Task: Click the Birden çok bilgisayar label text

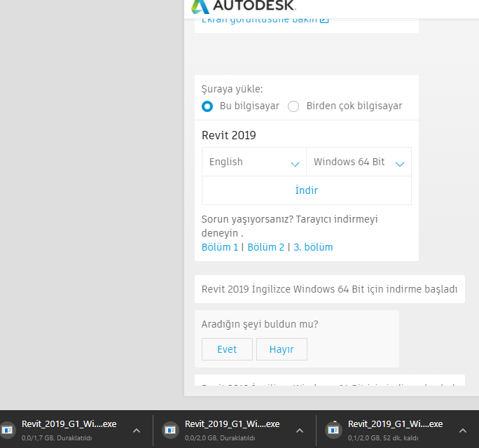Action: point(354,106)
